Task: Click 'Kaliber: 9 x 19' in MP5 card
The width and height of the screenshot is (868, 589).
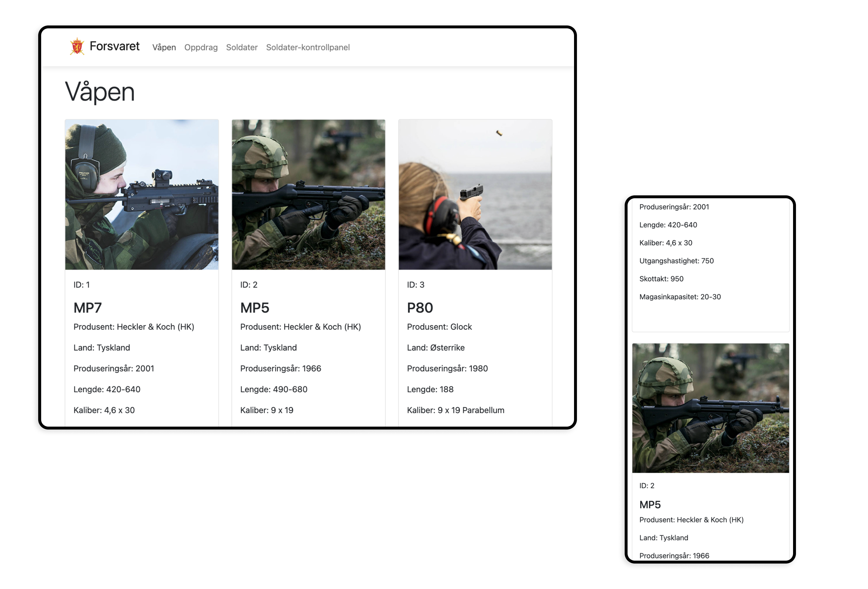Action: (x=266, y=410)
